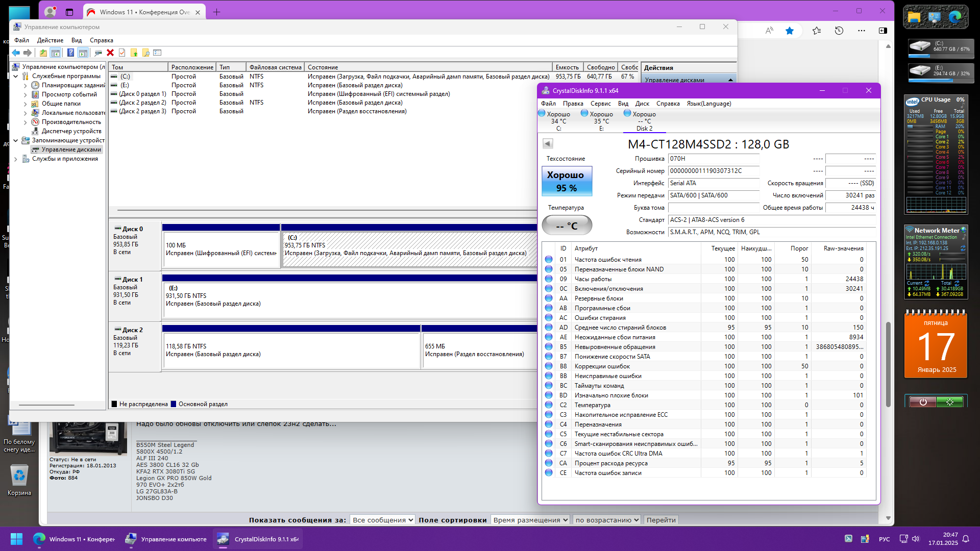Select the Disk 2 status tab
980x551 pixels.
pos(644,121)
